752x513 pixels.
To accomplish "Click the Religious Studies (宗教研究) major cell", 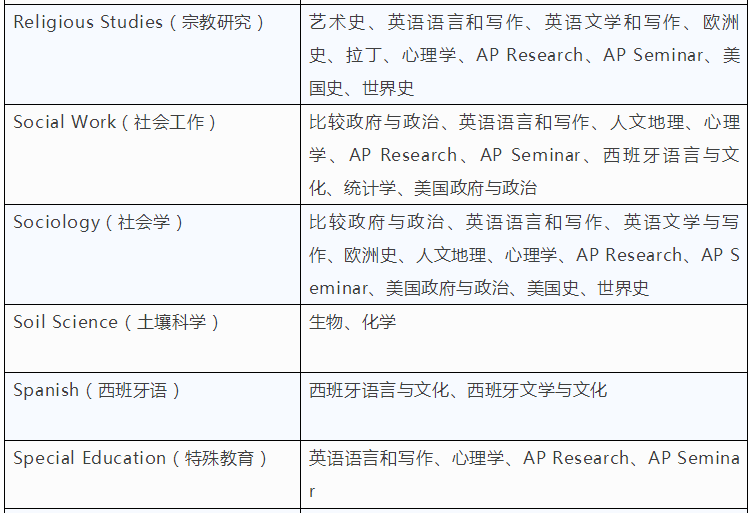I will [x=138, y=22].
